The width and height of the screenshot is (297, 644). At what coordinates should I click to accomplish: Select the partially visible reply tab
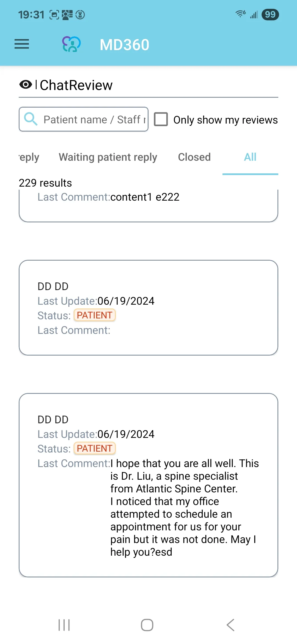[29, 157]
